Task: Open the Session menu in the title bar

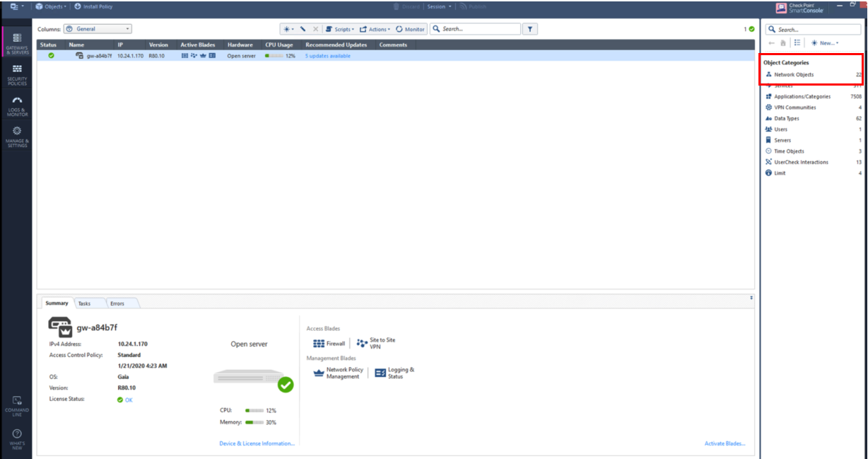Action: (438, 6)
